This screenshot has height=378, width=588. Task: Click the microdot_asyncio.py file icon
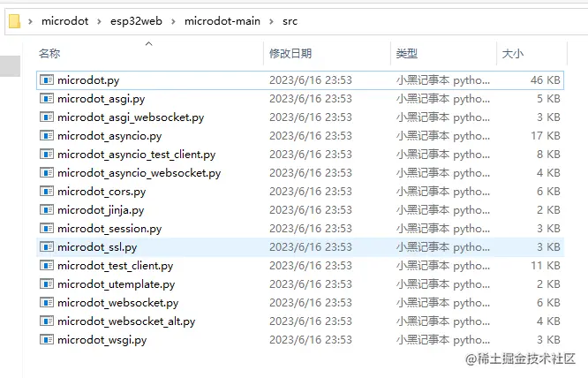(x=47, y=135)
